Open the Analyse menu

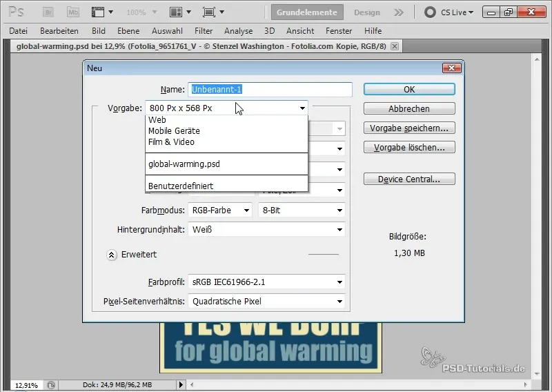pyautogui.click(x=238, y=31)
